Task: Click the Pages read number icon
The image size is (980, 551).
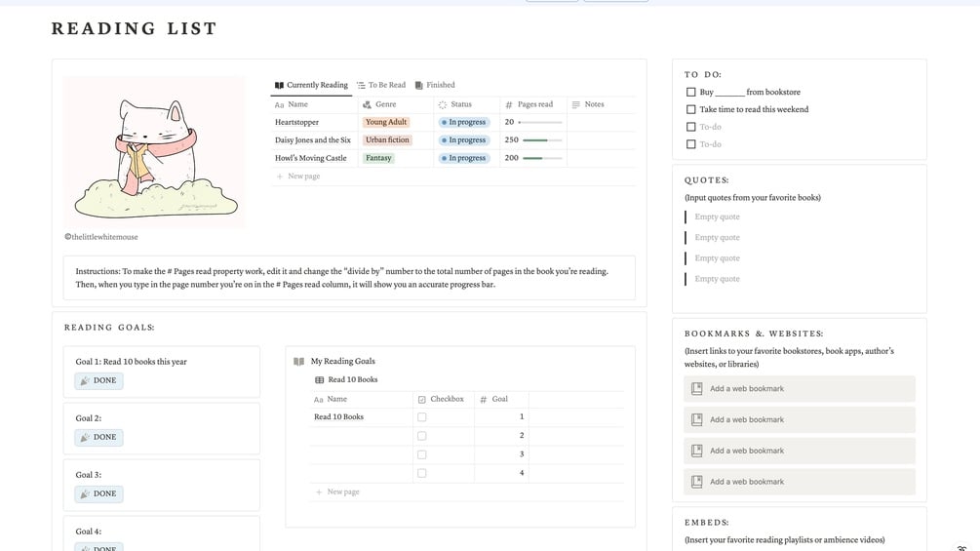Action: (x=509, y=105)
